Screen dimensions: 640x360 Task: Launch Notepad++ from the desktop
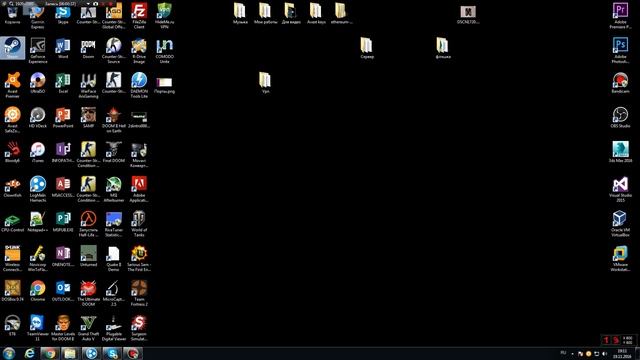38,222
